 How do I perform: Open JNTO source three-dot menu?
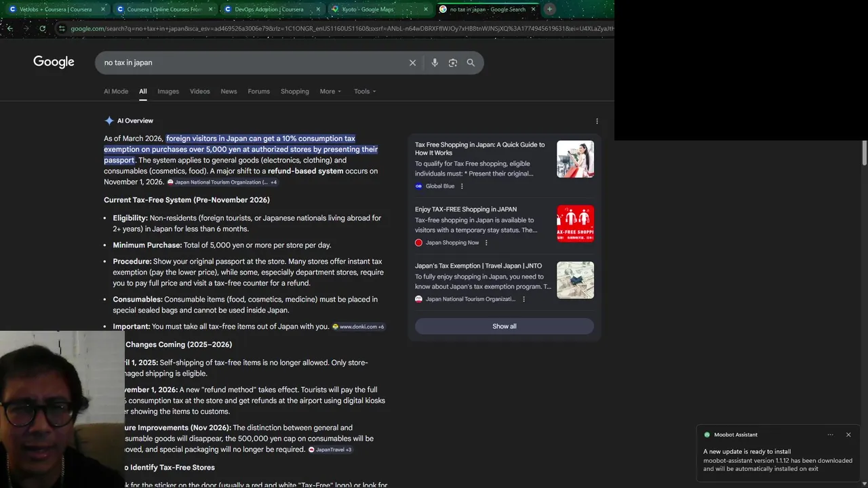(524, 299)
